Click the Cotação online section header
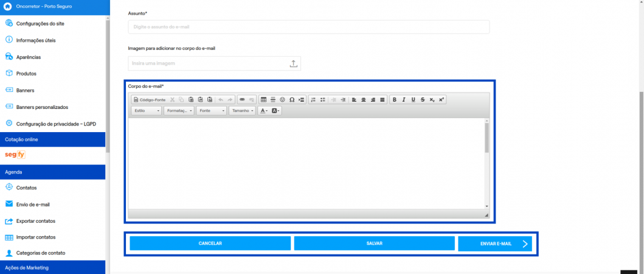644x274 pixels. click(x=52, y=139)
